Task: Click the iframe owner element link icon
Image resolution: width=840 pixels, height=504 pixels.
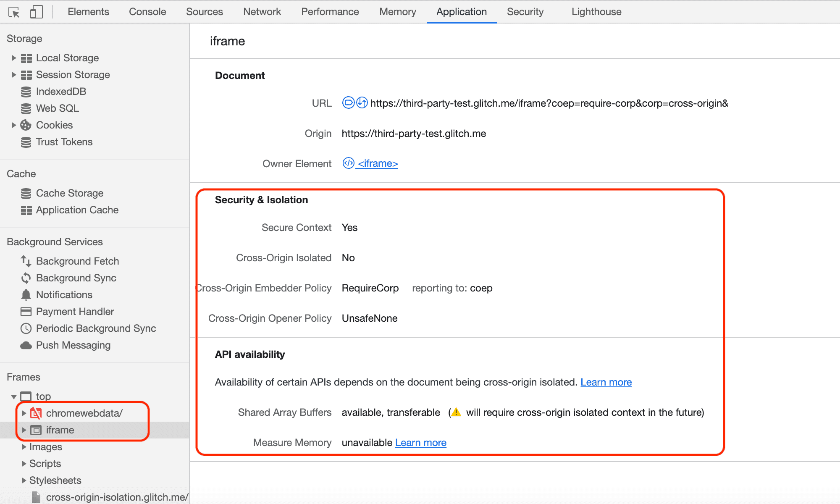Action: 348,163
